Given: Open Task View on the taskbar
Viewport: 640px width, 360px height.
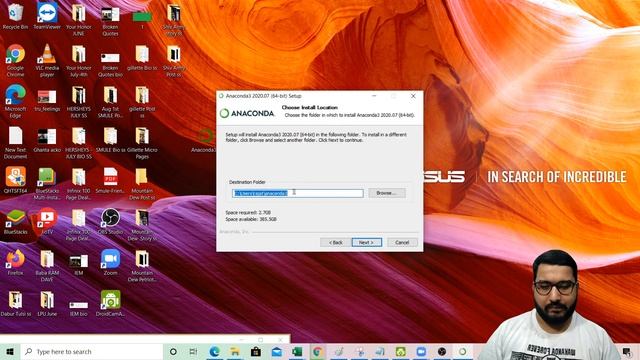Looking at the screenshot, I should (193, 351).
